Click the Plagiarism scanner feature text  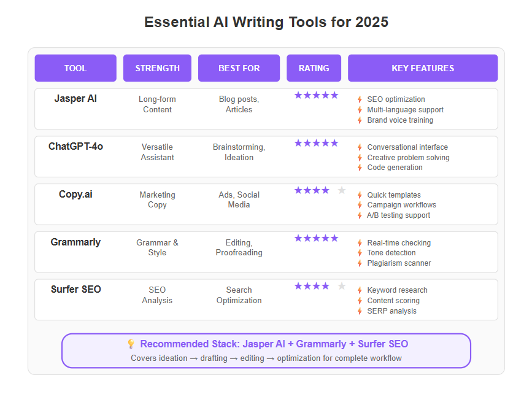point(399,263)
